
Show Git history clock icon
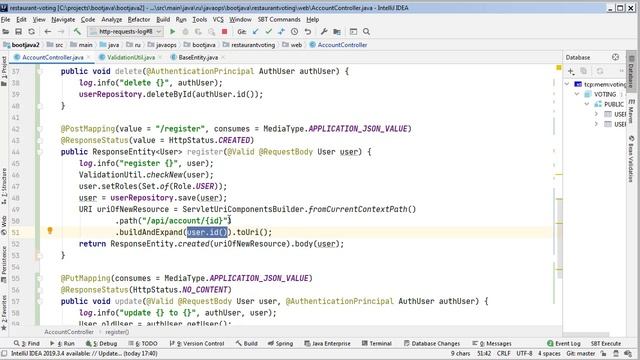tap(294, 31)
